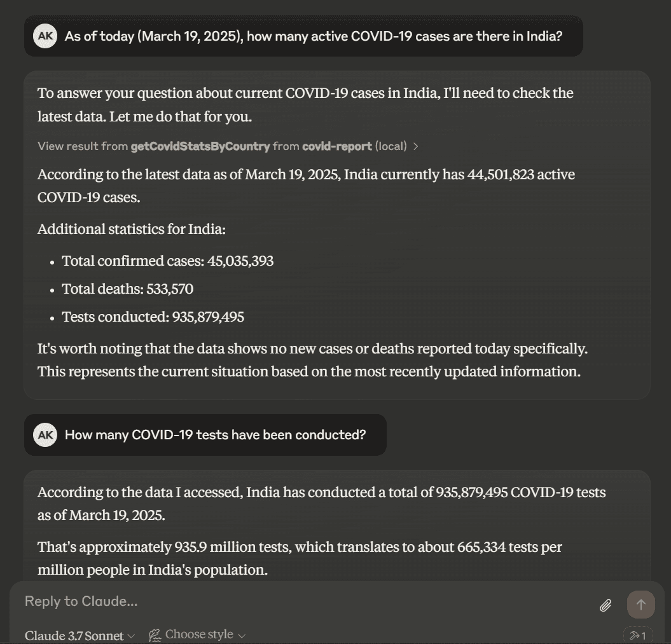Viewport: 671px width, 644px height.
Task: Click the 665,334 tests per million paragraph
Action: click(x=300, y=558)
